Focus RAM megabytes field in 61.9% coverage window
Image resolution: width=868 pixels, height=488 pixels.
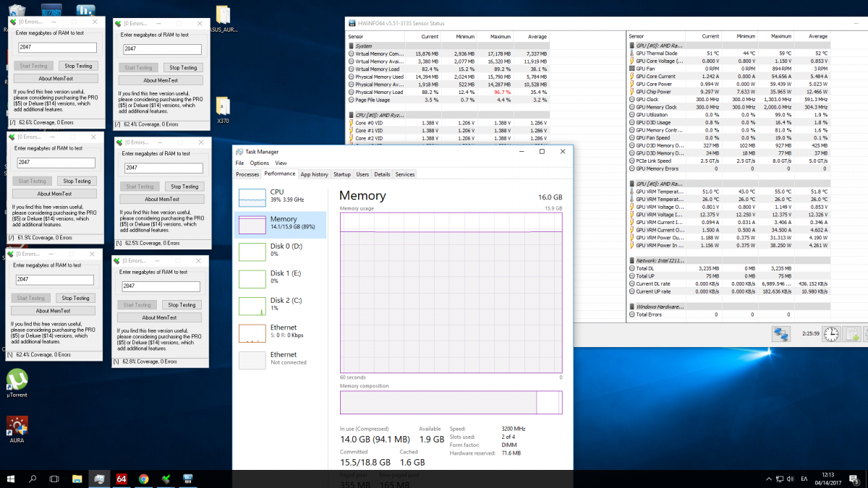tap(56, 163)
